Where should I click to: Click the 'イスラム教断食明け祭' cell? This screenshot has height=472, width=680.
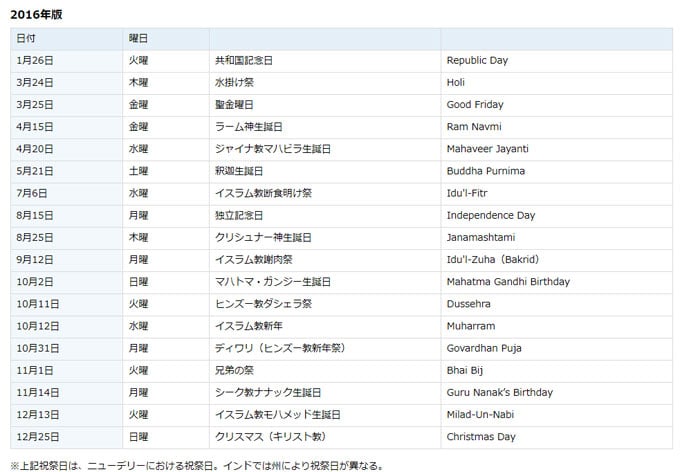pyautogui.click(x=325, y=193)
